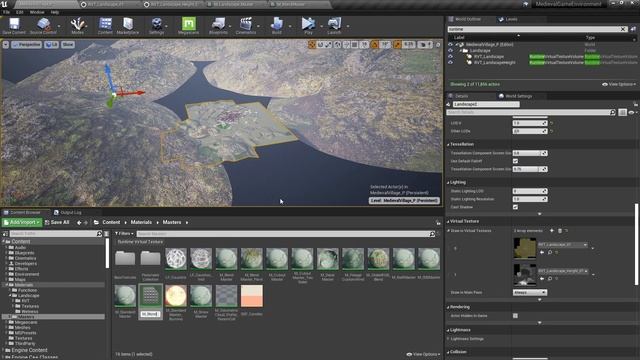Click reset arrow next to Other LODs

tap(551, 131)
